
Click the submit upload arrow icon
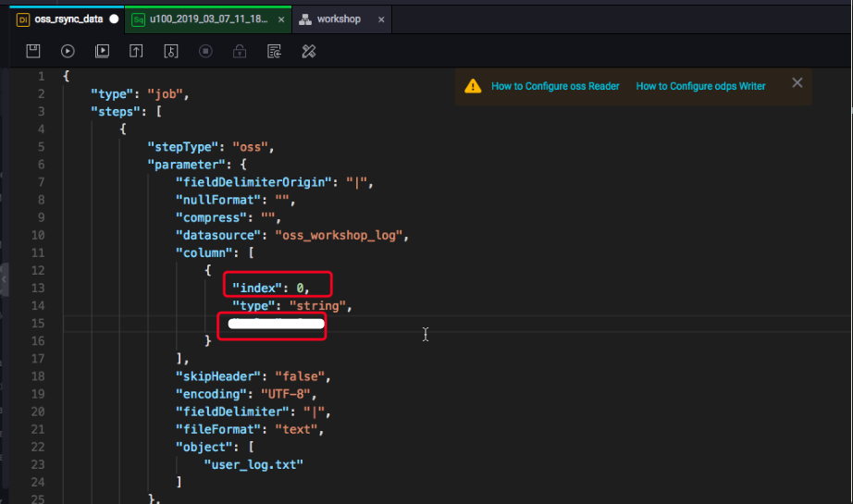[136, 52]
